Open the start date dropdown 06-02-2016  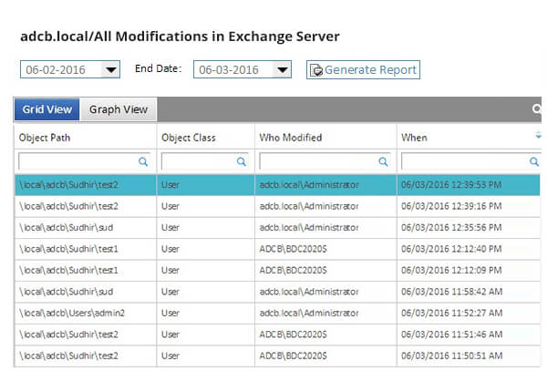point(110,69)
